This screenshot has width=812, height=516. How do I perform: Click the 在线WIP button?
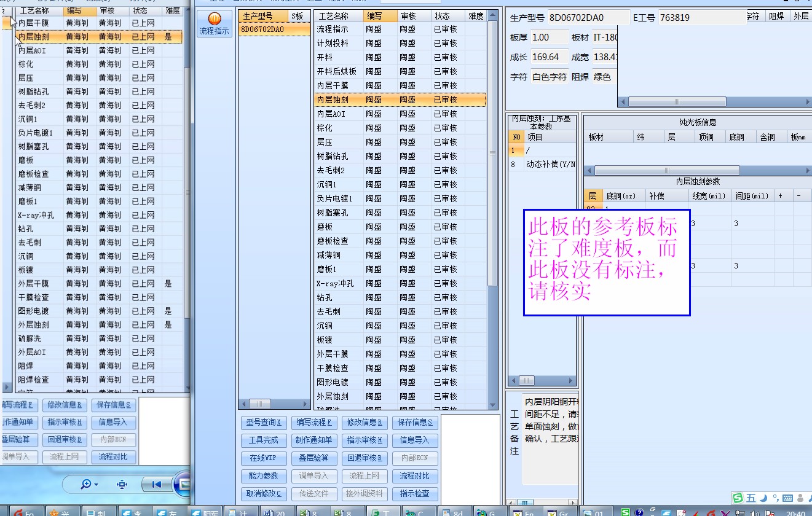pos(263,458)
